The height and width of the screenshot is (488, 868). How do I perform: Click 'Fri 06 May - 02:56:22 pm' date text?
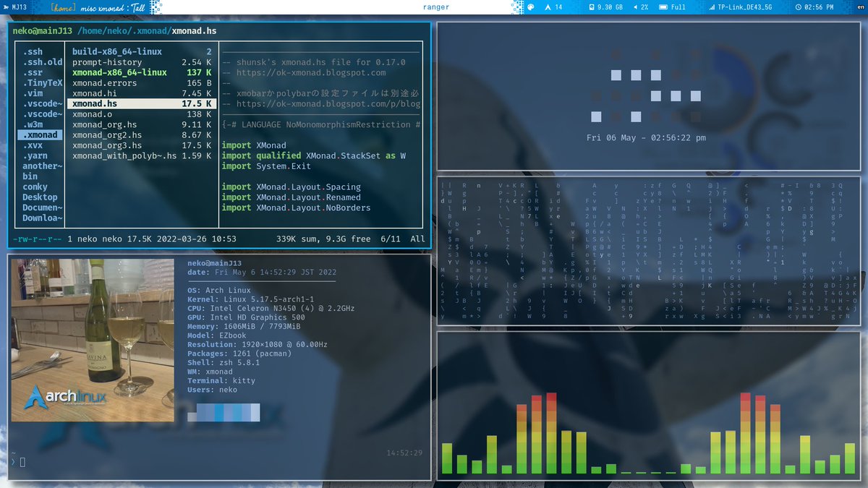pyautogui.click(x=647, y=137)
